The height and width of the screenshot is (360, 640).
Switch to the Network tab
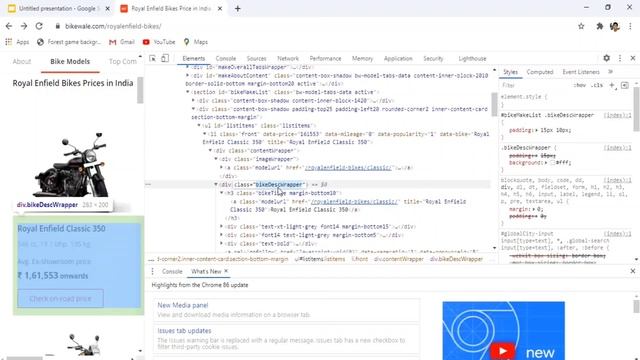pyautogui.click(x=288, y=59)
